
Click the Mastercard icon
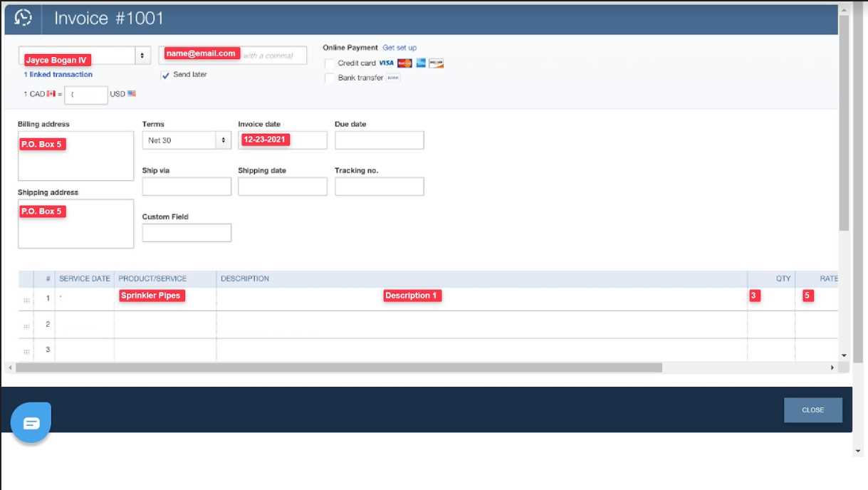click(x=405, y=63)
